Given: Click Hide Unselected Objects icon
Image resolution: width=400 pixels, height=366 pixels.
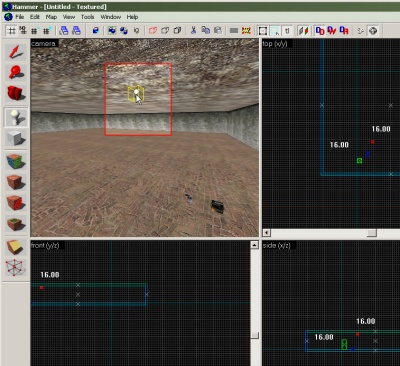Looking at the screenshot, I should [x=165, y=31].
